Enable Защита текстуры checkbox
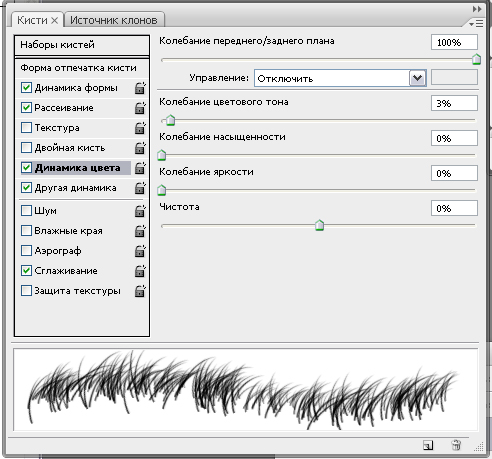Image resolution: width=492 pixels, height=459 pixels. (26, 291)
